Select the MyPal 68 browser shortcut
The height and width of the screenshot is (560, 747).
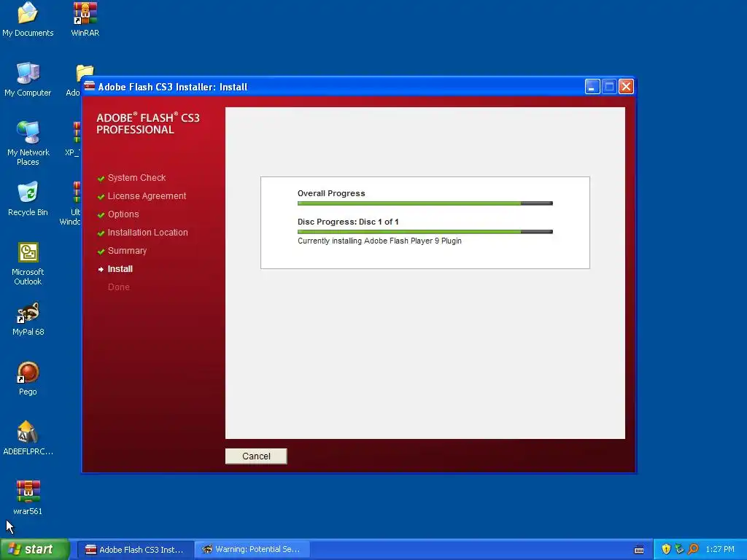pyautogui.click(x=28, y=319)
